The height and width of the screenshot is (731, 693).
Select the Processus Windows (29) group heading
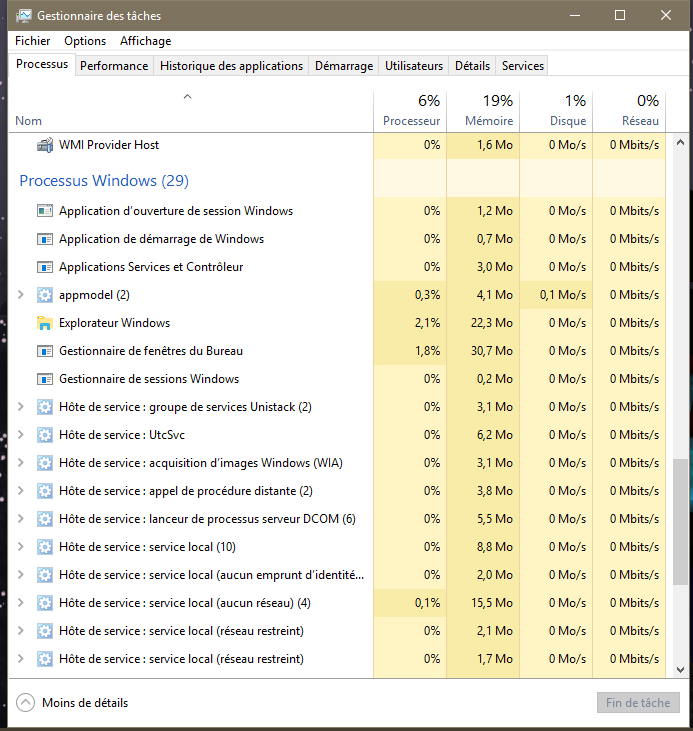[x=104, y=181]
